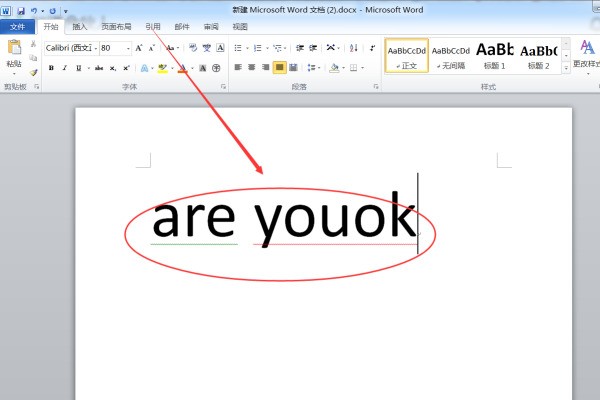Click the yellow text highlight color button
The height and width of the screenshot is (400, 600).
point(161,68)
